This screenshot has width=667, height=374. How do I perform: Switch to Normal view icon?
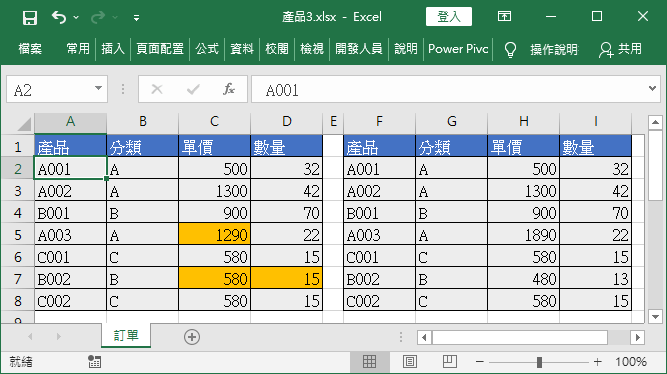click(x=369, y=362)
